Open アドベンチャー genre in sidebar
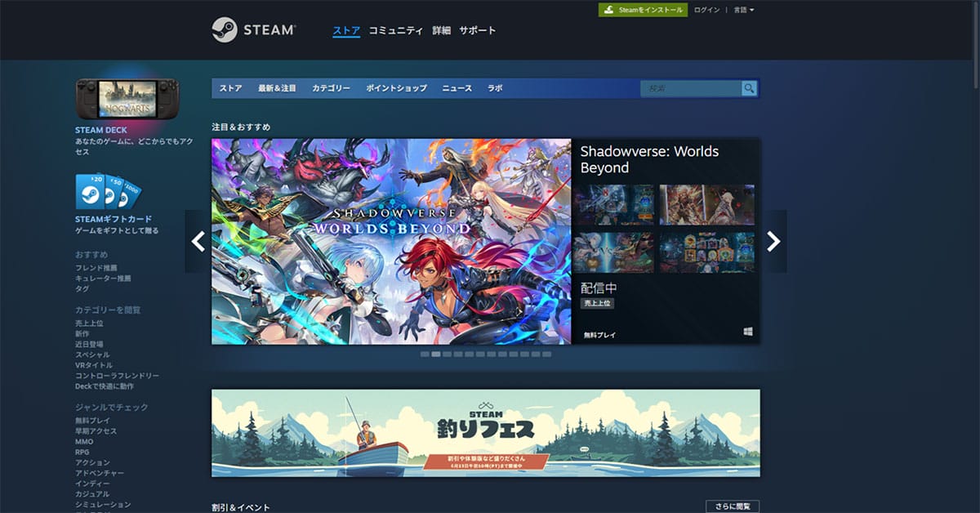The image size is (980, 513). [100, 473]
